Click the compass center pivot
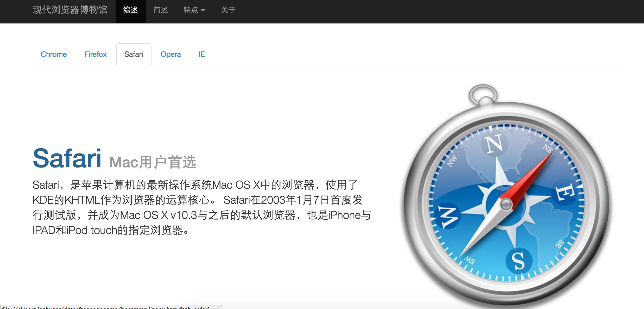The width and height of the screenshot is (644, 309). coord(506,204)
